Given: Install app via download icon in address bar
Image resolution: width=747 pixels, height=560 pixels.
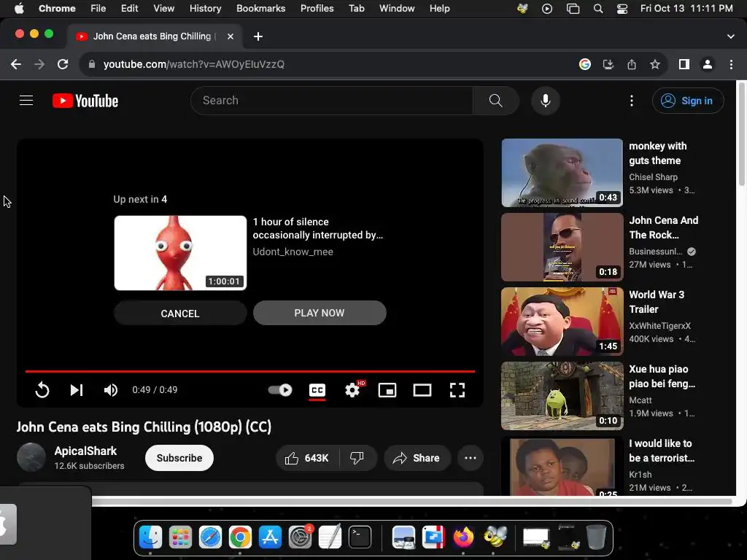Looking at the screenshot, I should click(608, 64).
